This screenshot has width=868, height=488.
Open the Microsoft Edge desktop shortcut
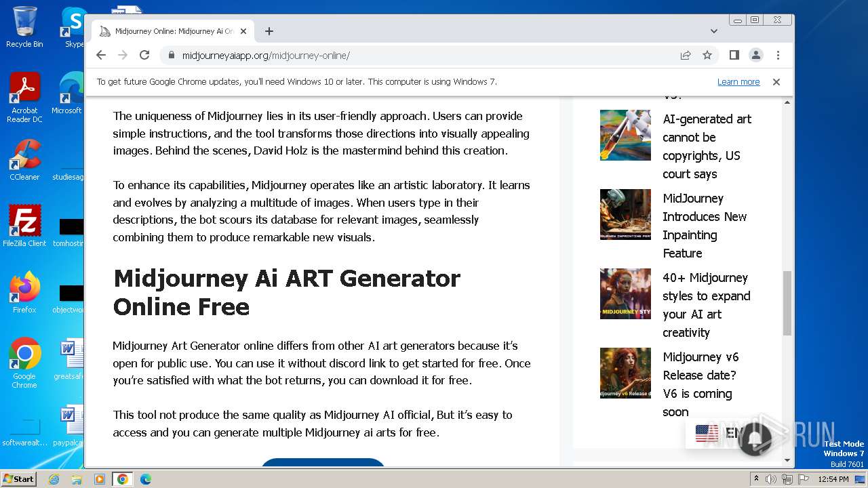coord(68,94)
